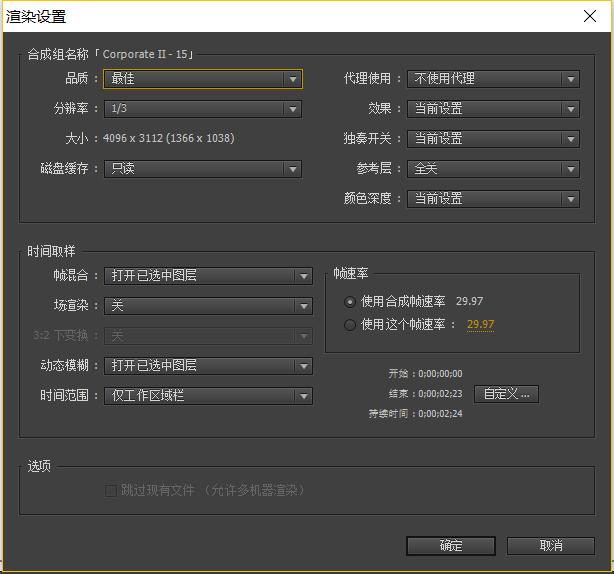Open the 时间范围 time span dropdown
The width and height of the screenshot is (614, 574).
[x=208, y=396]
